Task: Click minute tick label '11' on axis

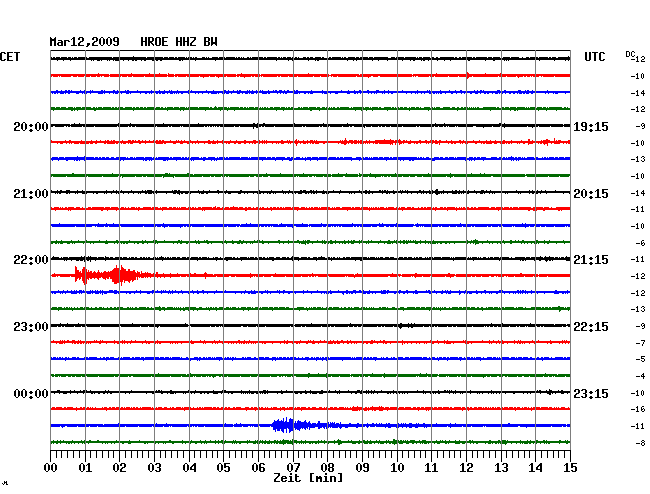Action: pyautogui.click(x=432, y=468)
